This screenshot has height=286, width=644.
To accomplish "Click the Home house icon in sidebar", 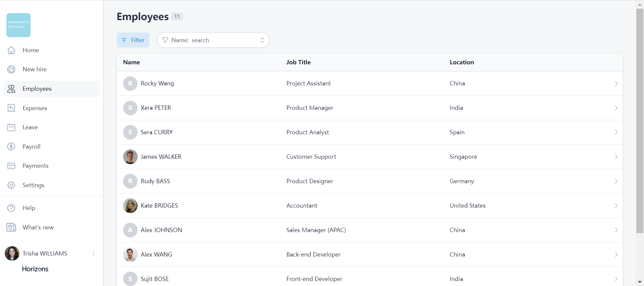I will point(11,50).
